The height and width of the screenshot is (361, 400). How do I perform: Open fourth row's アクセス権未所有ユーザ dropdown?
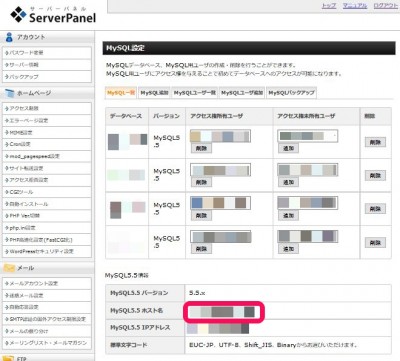307,237
